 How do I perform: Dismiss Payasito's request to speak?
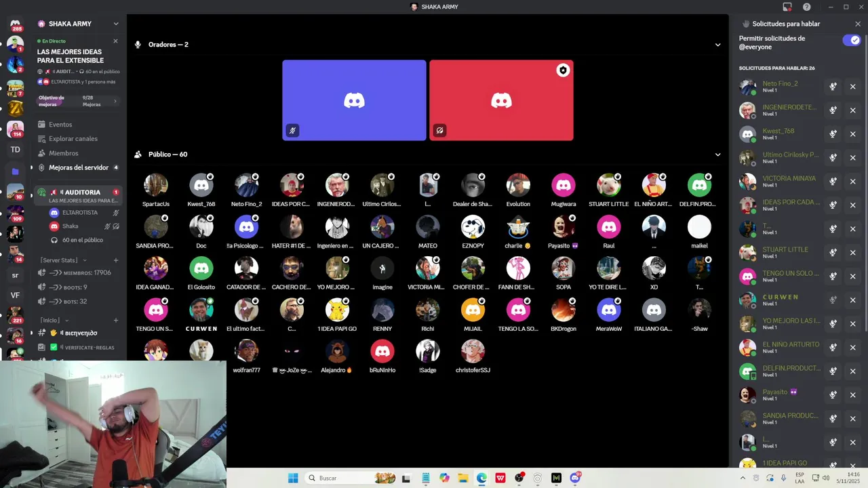[x=853, y=395]
